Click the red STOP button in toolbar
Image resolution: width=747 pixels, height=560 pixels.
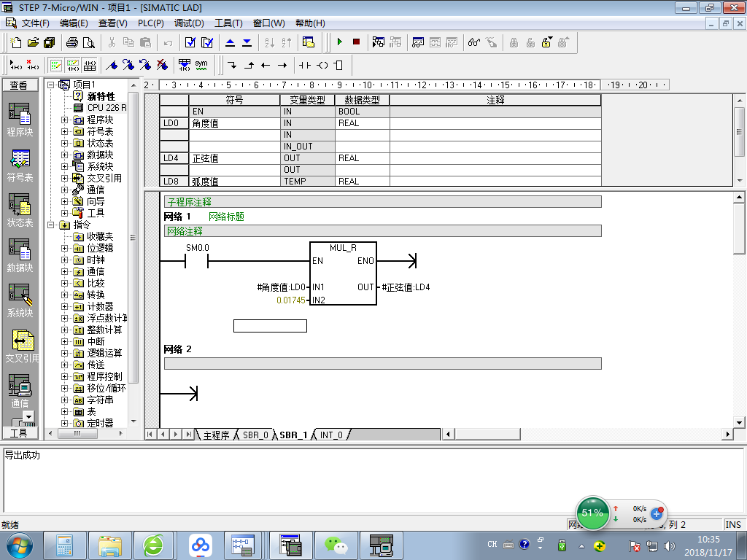tap(356, 42)
